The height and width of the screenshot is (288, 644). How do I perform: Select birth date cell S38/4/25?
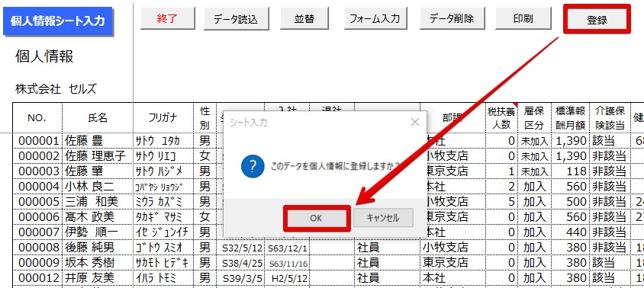point(240,263)
